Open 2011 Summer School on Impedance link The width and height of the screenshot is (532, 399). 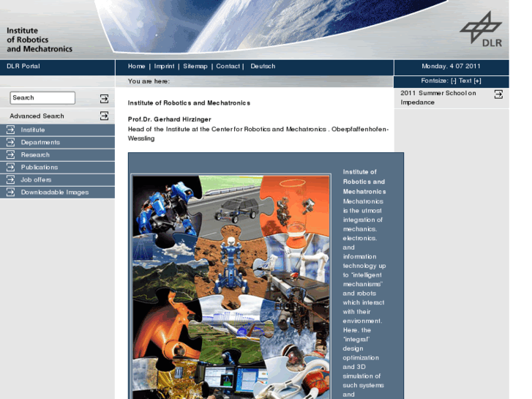(438, 98)
